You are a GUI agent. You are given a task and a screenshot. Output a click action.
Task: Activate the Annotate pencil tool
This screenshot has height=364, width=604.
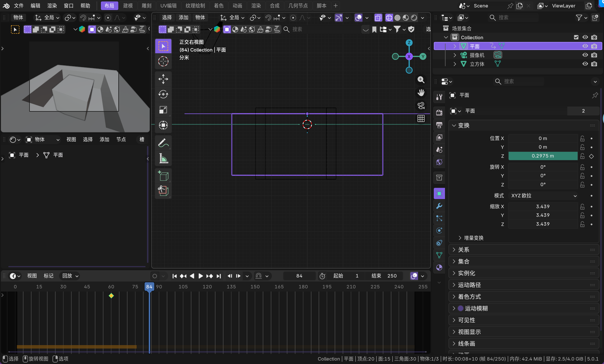(163, 143)
